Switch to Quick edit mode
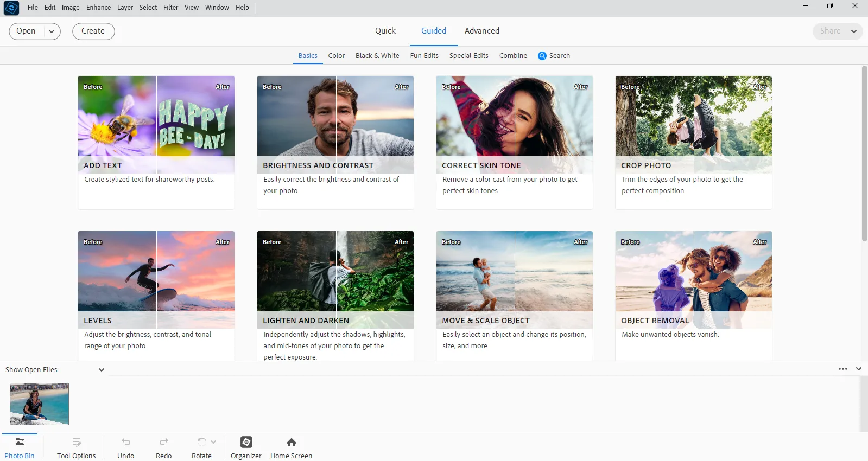Viewport: 868px width, 461px height. (385, 31)
